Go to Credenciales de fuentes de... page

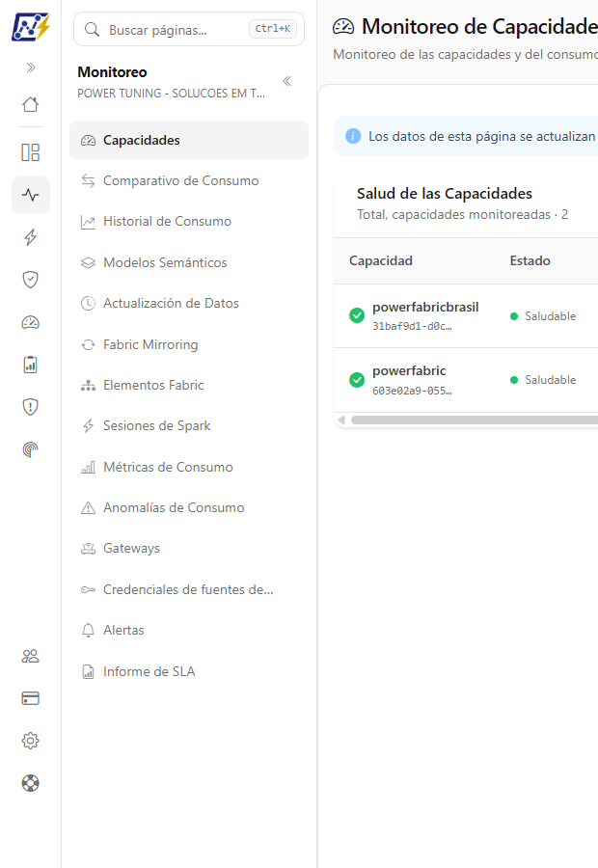189,589
